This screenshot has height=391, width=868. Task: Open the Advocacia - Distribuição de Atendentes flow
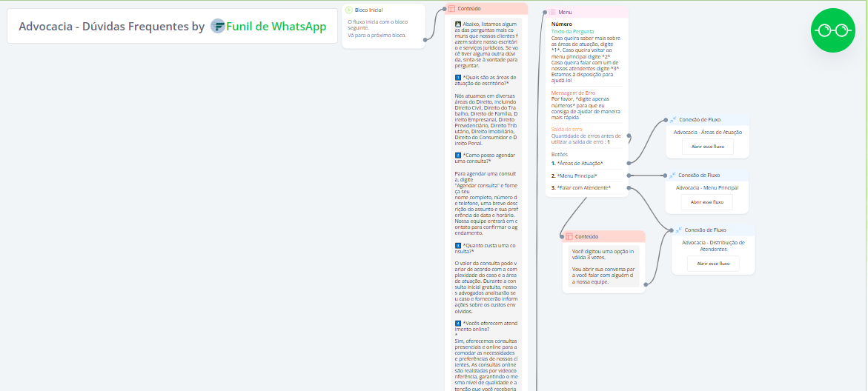pyautogui.click(x=712, y=263)
